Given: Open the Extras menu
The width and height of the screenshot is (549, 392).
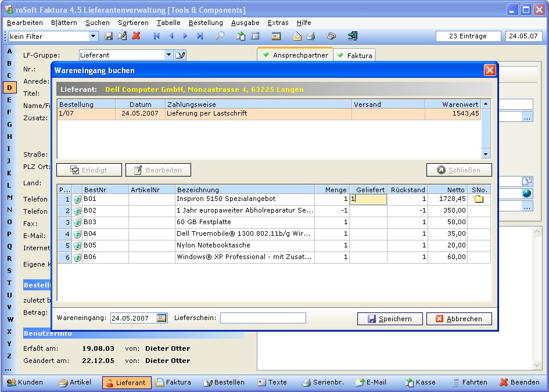Looking at the screenshot, I should (x=278, y=23).
